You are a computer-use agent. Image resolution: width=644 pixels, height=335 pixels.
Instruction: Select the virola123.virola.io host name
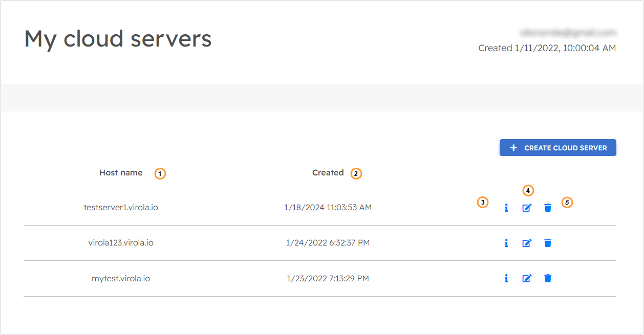pos(121,243)
